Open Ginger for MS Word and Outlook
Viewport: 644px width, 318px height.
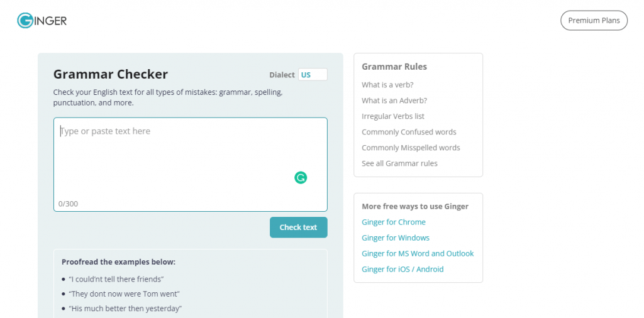418,253
